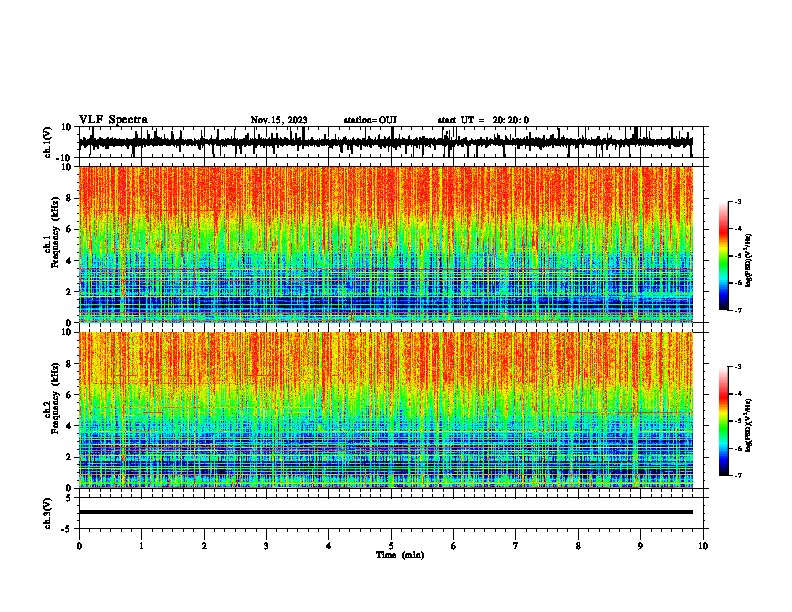Image resolution: width=792 pixels, height=612 pixels.
Task: Click the "4" kHz tick on ch.2 spectrogram axis
Action: [x=70, y=426]
